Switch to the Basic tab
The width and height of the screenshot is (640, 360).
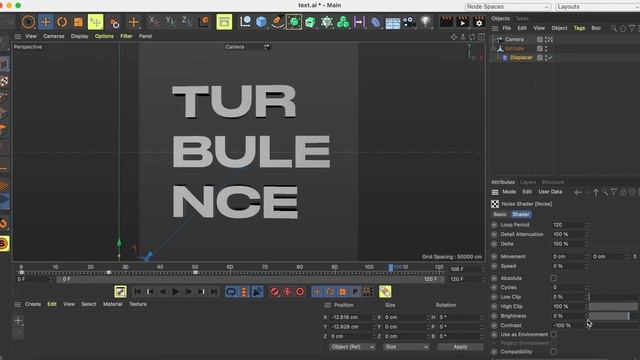(500, 214)
